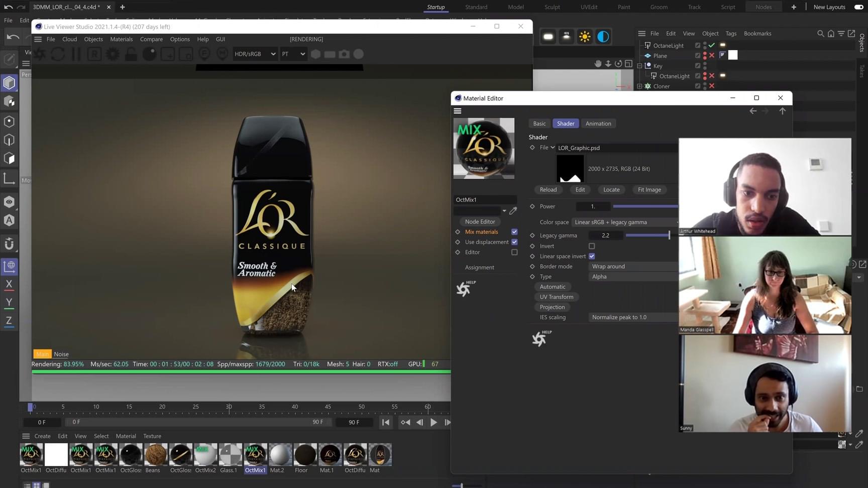Screen dimensions: 868x488
Task: Select Polygons mode in left toolbar
Action: [x=9, y=158]
